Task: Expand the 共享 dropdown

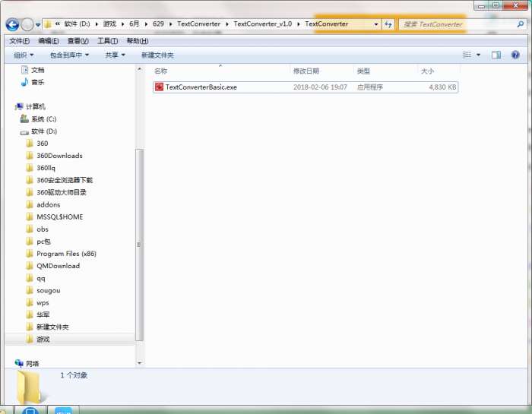Action: point(115,55)
